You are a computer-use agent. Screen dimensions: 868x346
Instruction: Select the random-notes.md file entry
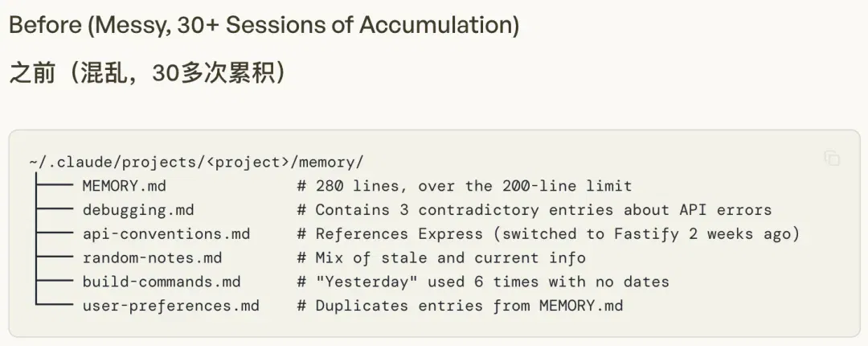click(x=152, y=257)
